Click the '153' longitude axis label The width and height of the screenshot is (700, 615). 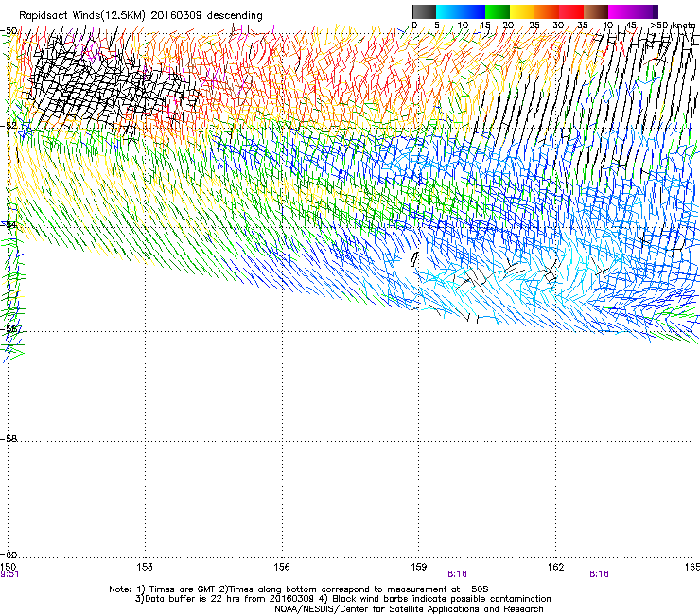tap(145, 567)
